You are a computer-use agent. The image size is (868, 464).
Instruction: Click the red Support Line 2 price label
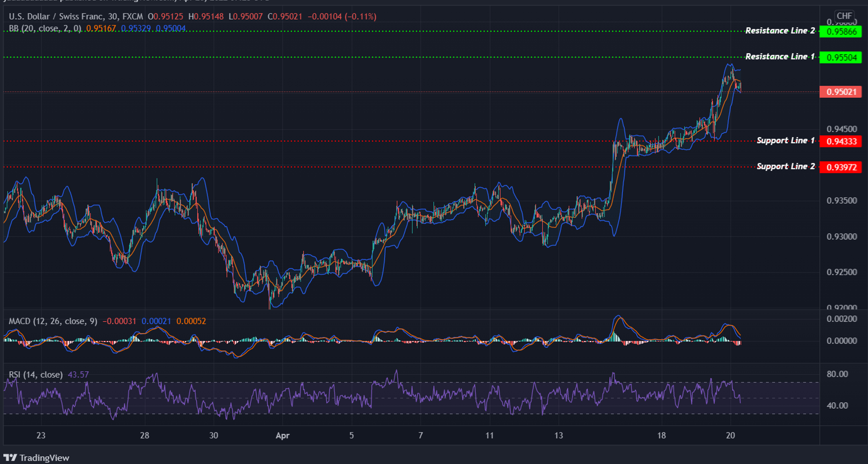(840, 167)
